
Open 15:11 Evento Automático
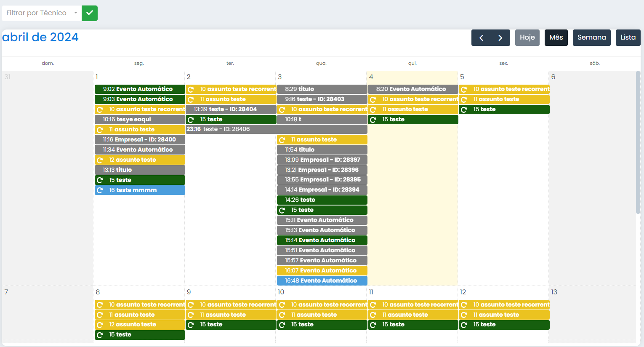[322, 220]
